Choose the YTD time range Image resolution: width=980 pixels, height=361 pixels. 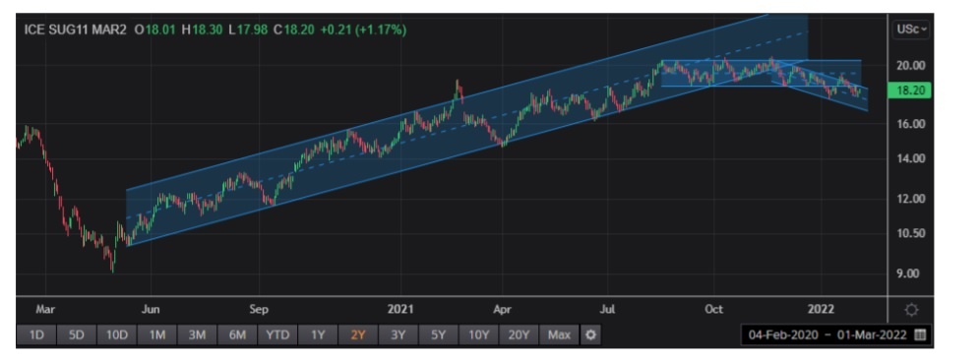click(277, 334)
